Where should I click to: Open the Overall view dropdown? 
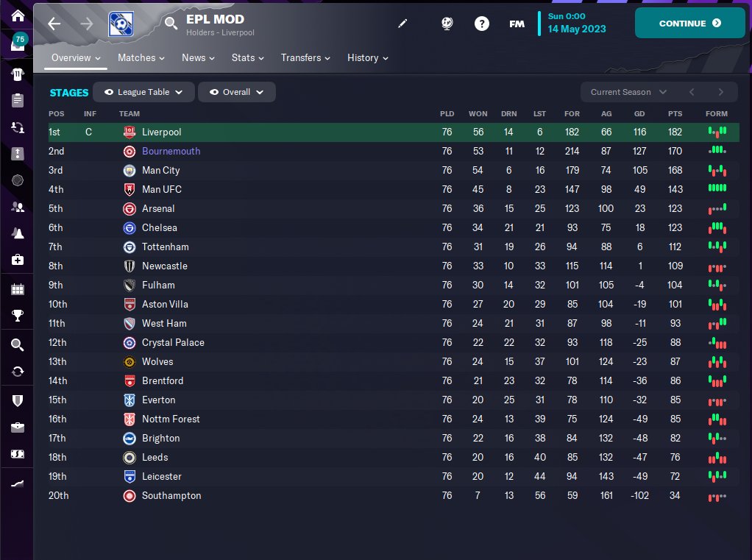(x=236, y=92)
